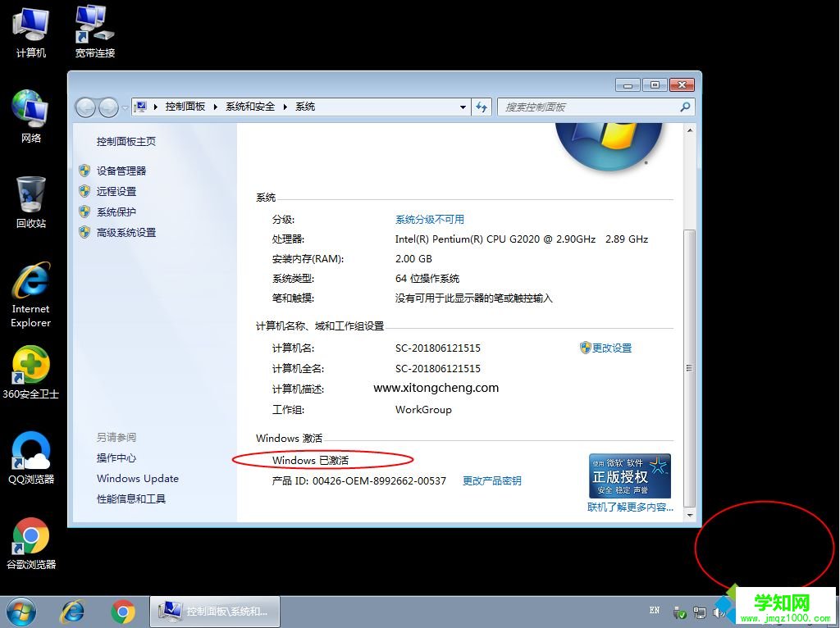Click the Start button
This screenshot has height=628, width=840.
coord(21,611)
